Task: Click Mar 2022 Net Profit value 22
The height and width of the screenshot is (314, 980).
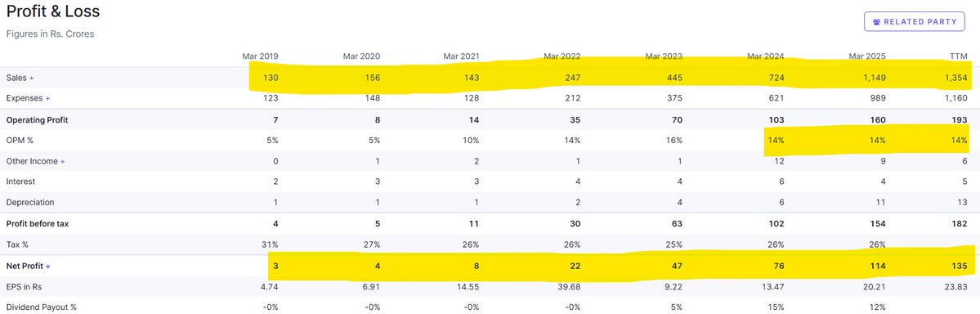Action: pos(575,266)
